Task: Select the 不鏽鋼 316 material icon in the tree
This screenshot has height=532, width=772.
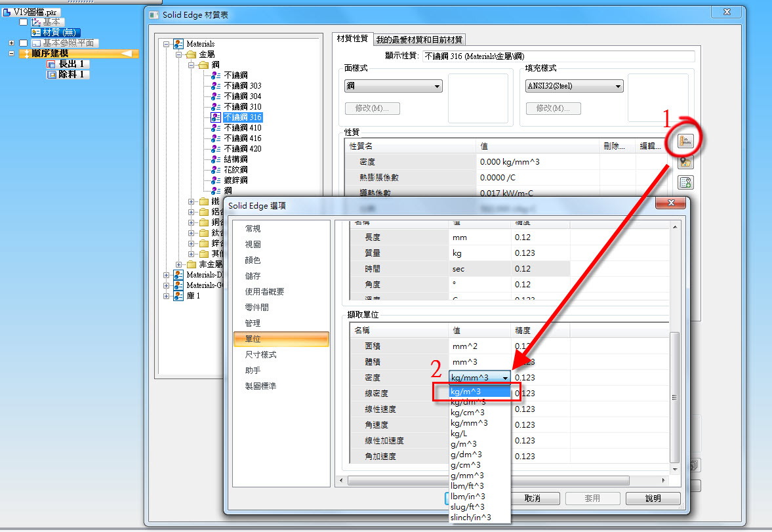Action: [216, 117]
